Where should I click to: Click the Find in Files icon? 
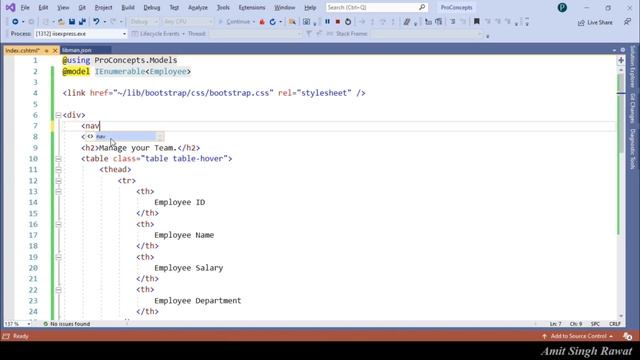(292, 22)
